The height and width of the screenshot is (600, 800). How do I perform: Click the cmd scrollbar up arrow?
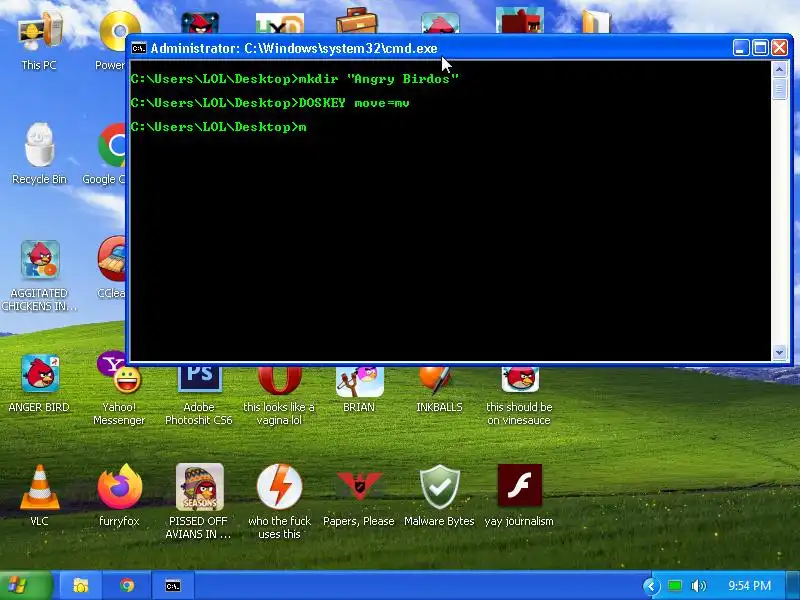779,68
